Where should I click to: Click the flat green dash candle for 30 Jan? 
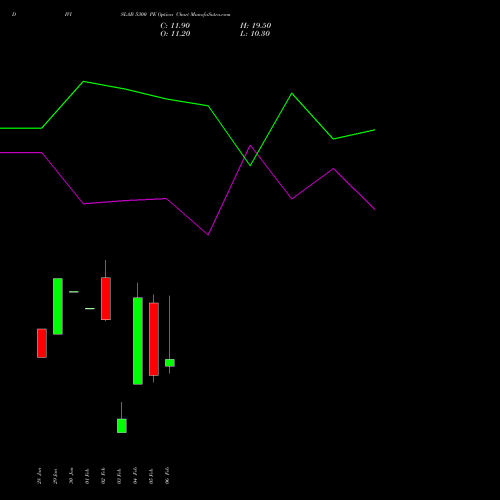pos(74,292)
